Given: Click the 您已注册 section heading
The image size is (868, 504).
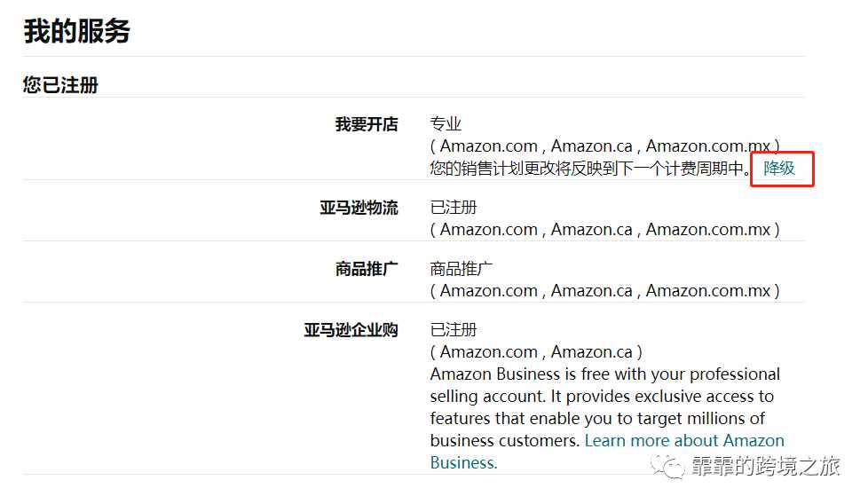Looking at the screenshot, I should pos(60,85).
